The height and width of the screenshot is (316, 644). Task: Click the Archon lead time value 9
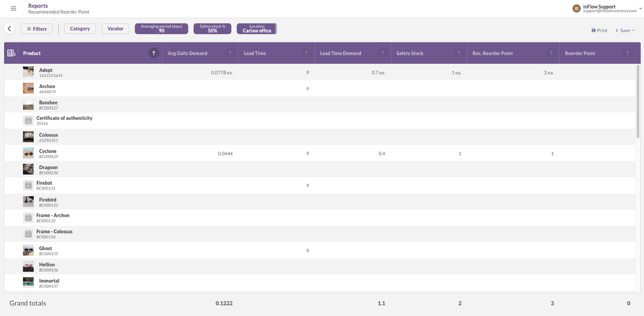308,89
